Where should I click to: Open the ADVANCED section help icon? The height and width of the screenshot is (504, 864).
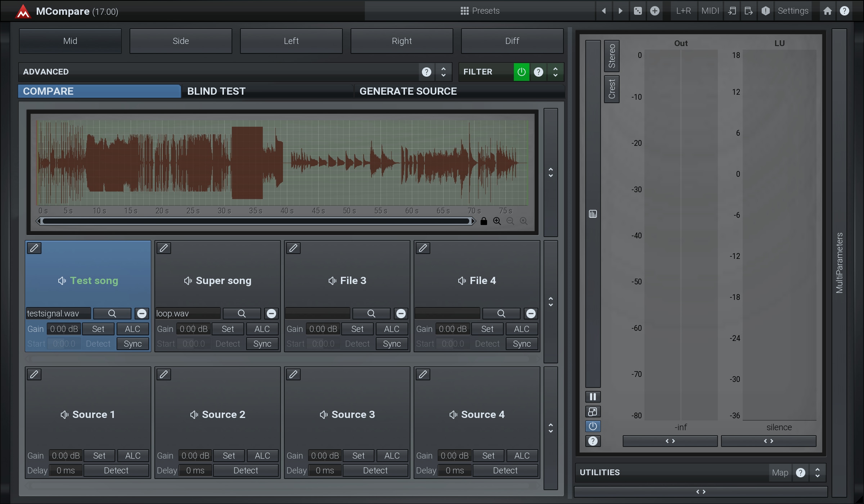[427, 72]
